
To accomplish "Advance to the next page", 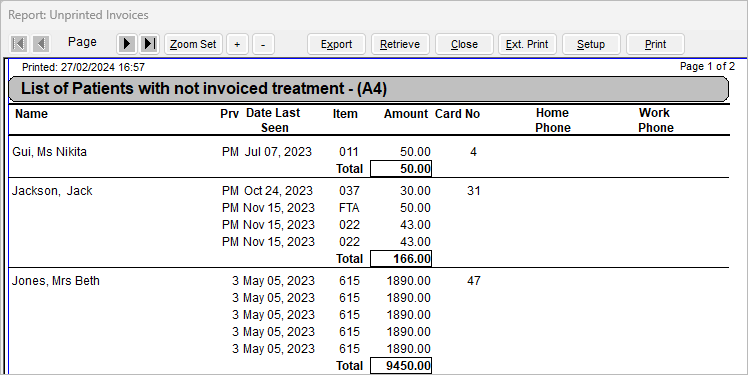I will click(x=126, y=44).
